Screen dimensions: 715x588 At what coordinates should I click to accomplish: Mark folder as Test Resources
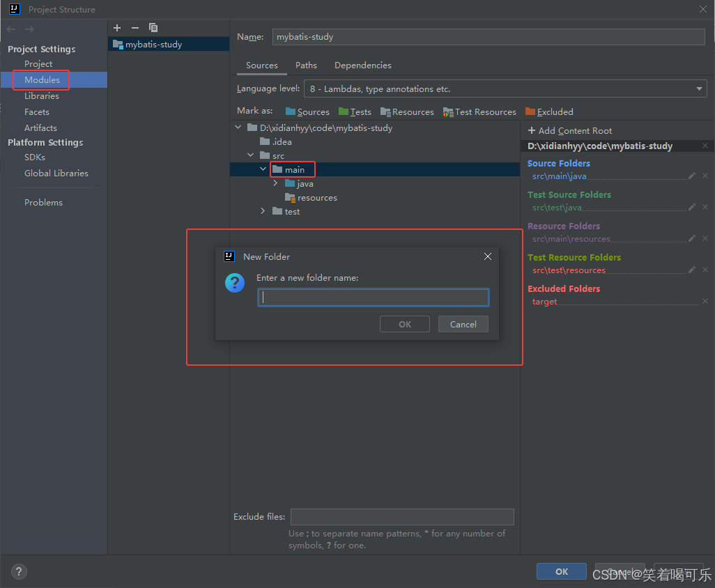click(x=479, y=111)
